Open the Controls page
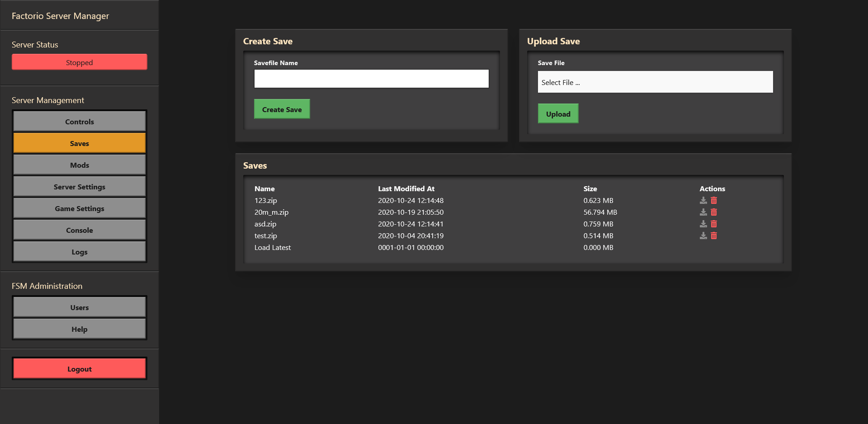 80,122
